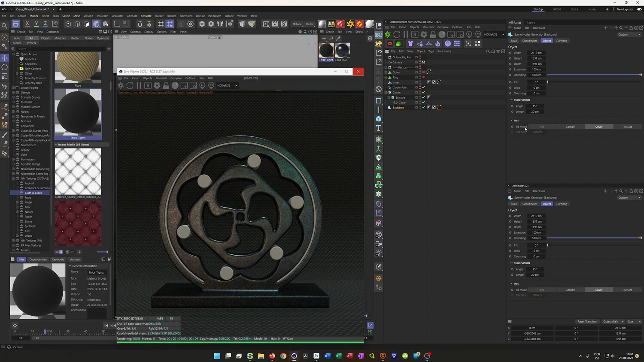Toggle the Octane camera lock icon
The height and width of the screenshot is (362, 644).
(433, 34)
